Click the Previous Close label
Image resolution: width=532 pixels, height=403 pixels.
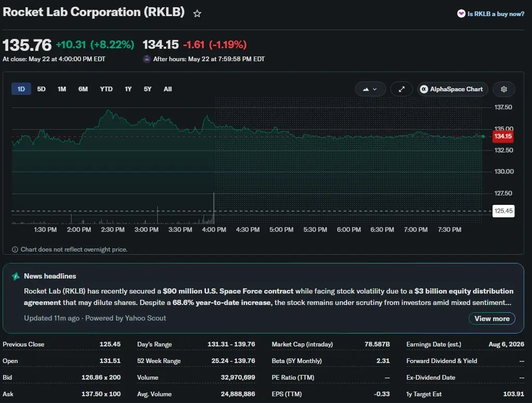pos(23,344)
